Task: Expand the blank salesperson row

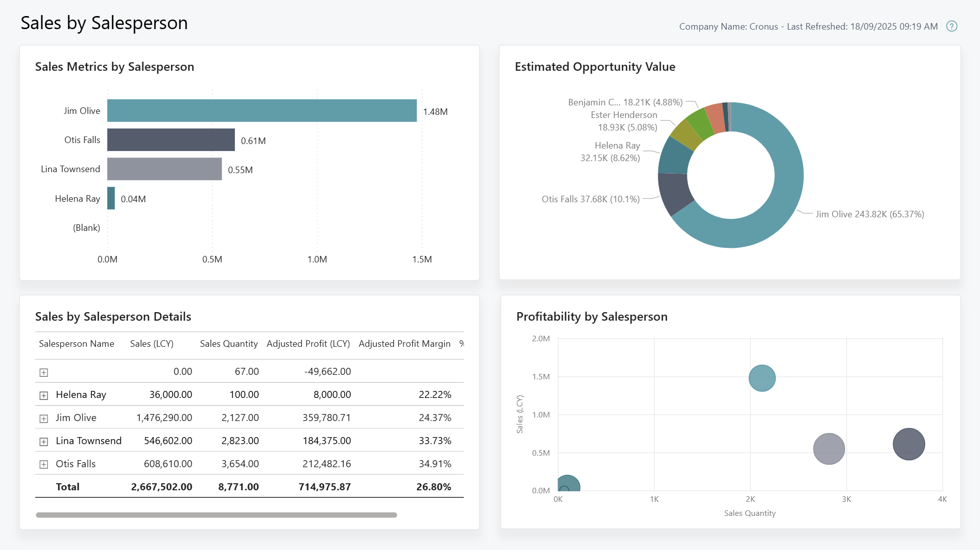Action: tap(44, 372)
